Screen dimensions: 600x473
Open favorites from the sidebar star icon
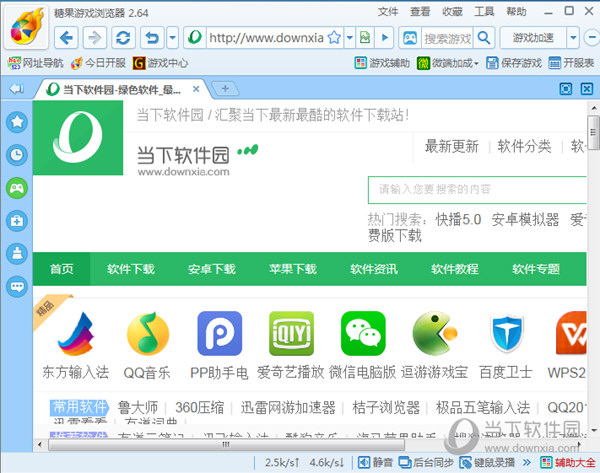(17, 122)
